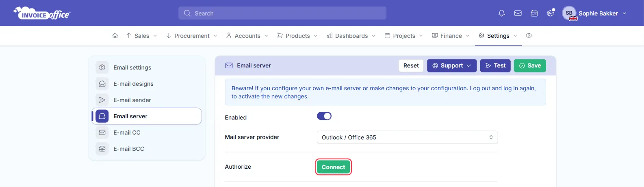Expand the Support dropdown button

(452, 65)
